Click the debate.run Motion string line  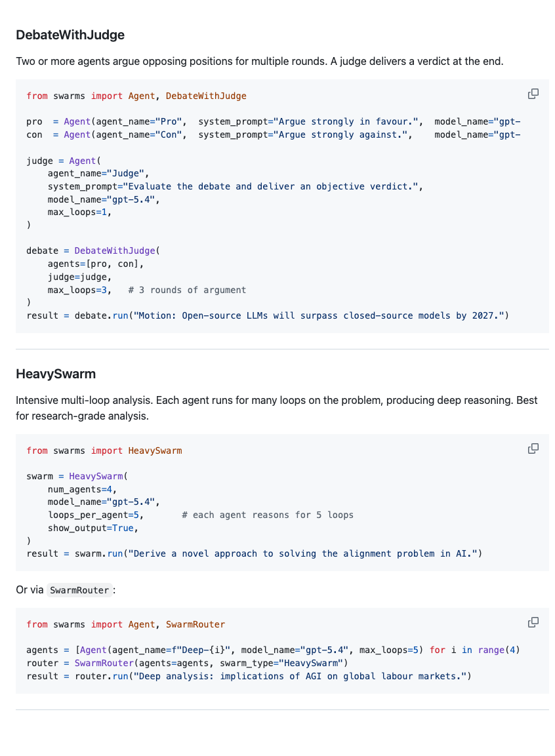click(268, 315)
